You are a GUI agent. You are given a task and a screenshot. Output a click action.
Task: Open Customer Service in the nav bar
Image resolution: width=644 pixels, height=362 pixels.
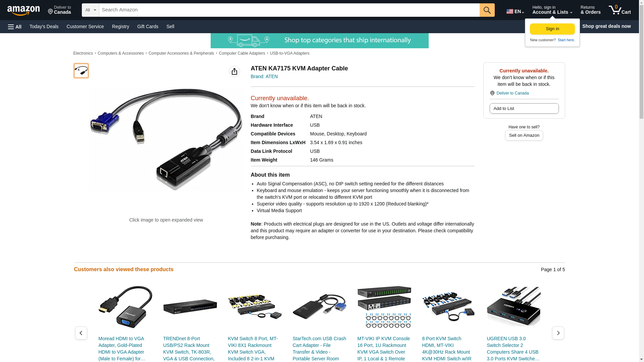click(85, 26)
